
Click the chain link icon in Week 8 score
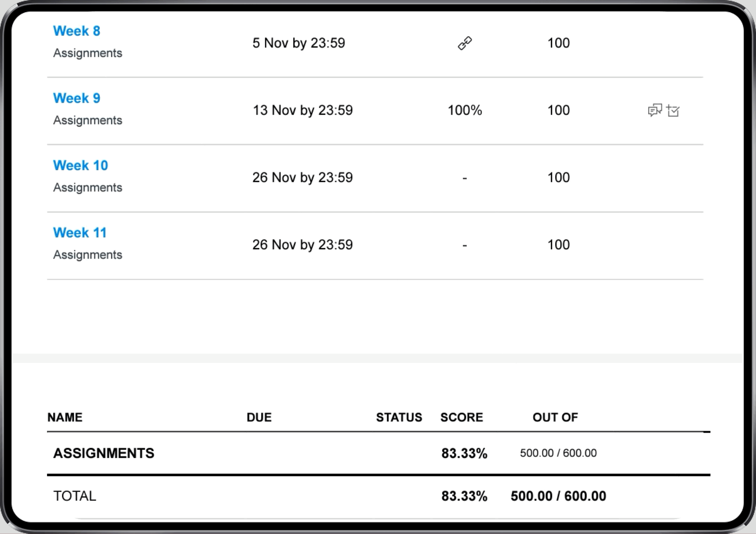coord(464,44)
